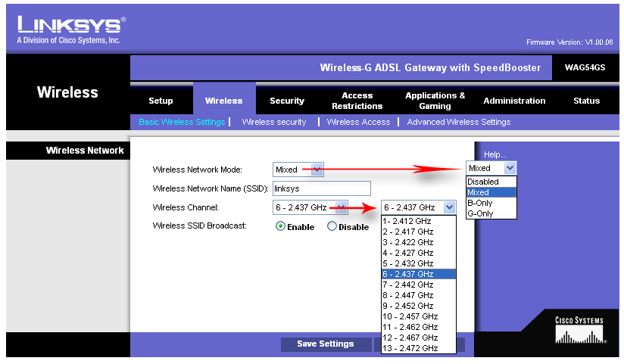Go to Access Restrictions tab
Screen dimensions: 624x364
tap(357, 101)
